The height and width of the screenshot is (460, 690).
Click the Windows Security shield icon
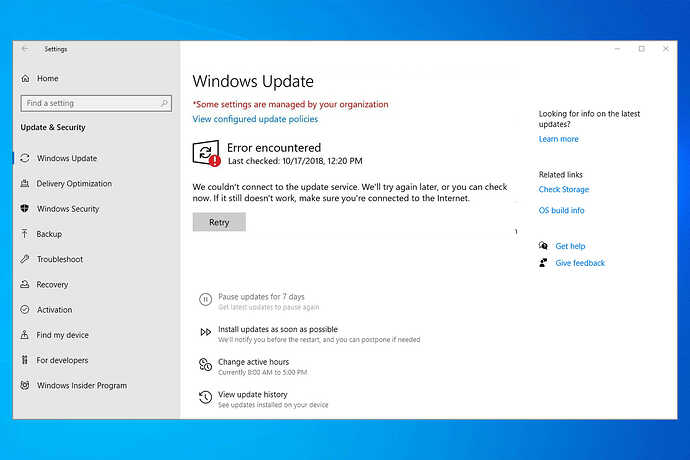click(x=25, y=209)
